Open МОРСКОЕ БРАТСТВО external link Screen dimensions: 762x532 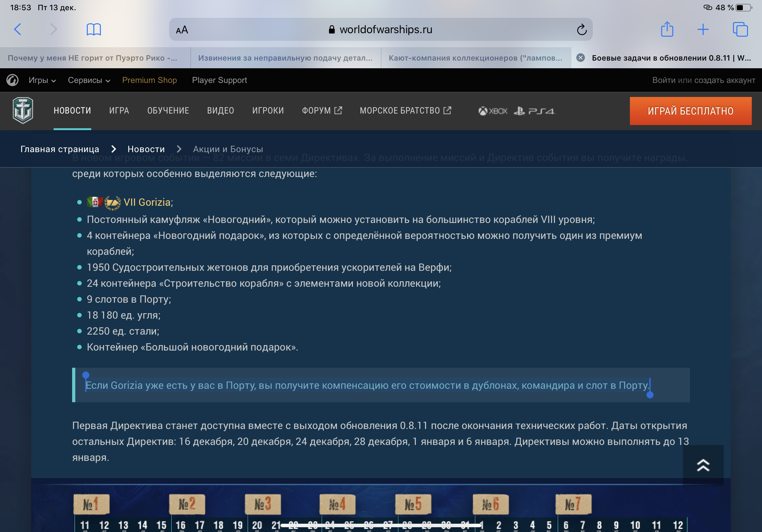[x=406, y=110]
